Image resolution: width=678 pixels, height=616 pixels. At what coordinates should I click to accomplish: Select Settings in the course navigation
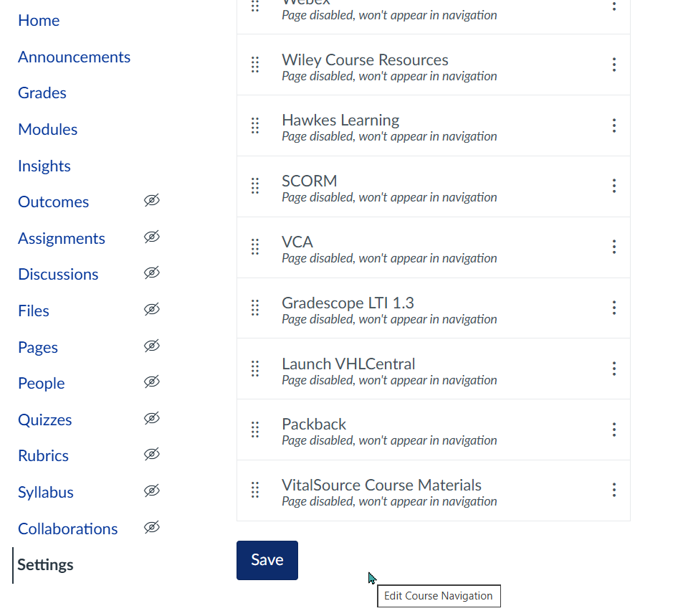(45, 565)
